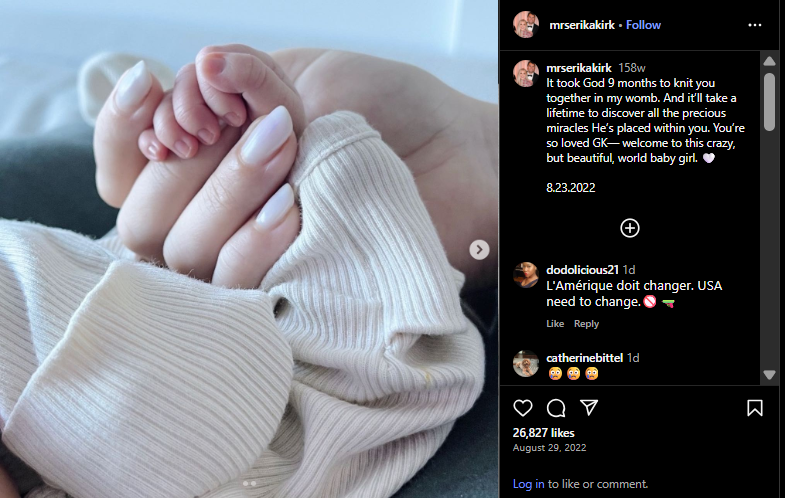
Task: Like the comment by dodolicious21
Action: (555, 324)
